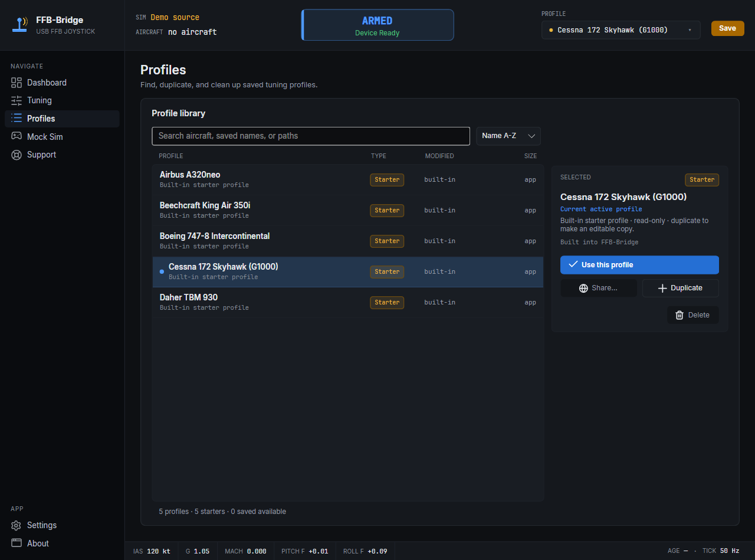Click the About window icon
This screenshot has height=560, width=755.
point(17,543)
